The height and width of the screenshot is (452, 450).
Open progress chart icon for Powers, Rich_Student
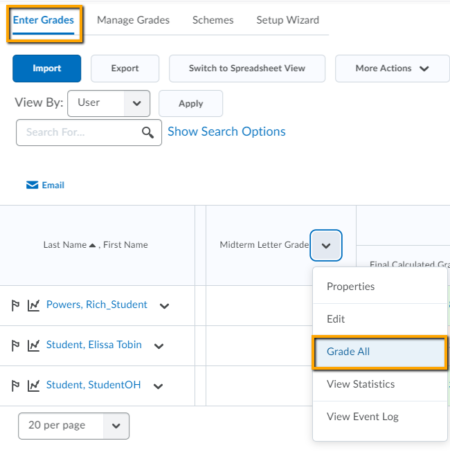point(33,305)
